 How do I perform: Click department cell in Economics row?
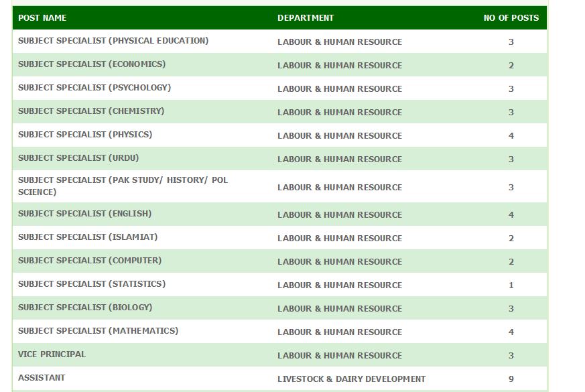[x=340, y=65]
